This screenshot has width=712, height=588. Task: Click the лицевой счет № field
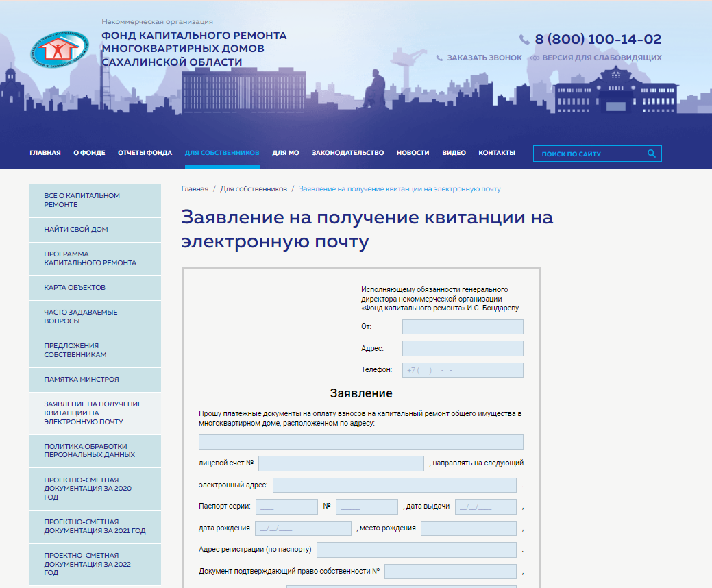(341, 463)
